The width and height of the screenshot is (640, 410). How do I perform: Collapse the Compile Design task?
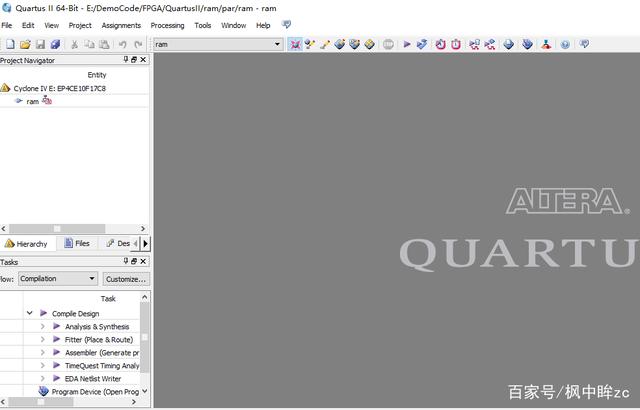click(29, 313)
